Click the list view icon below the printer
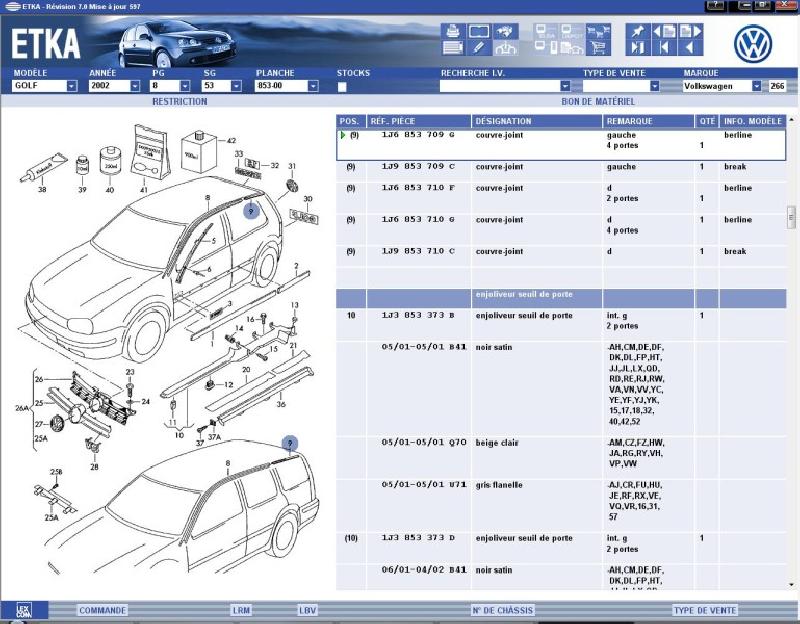 (x=453, y=48)
